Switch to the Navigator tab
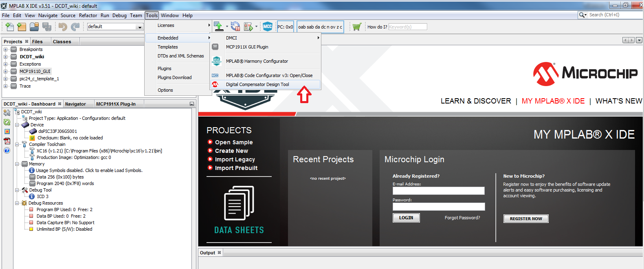The image size is (644, 269). point(75,104)
